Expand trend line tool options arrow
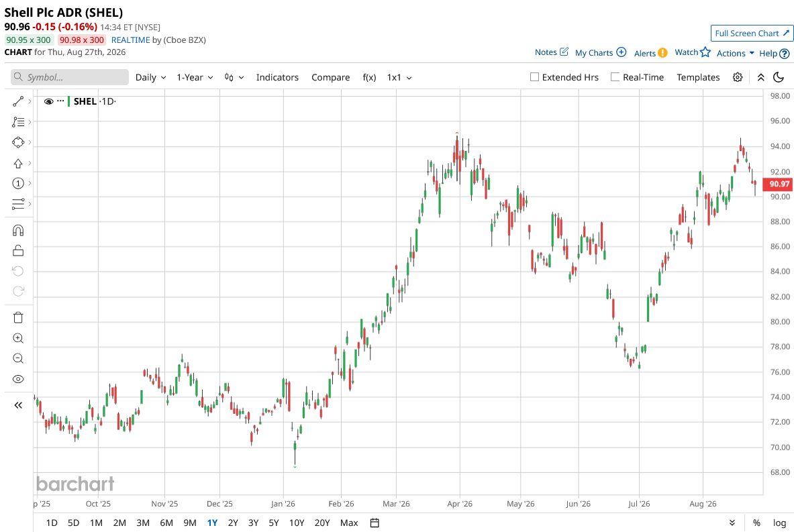Image resolution: width=794 pixels, height=532 pixels. [x=30, y=102]
